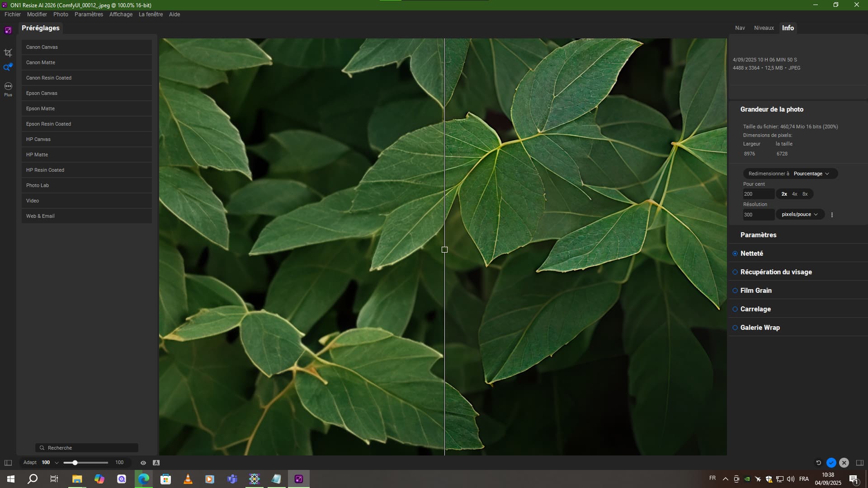This screenshot has width=868, height=488.
Task: Click the reset (undo arrow) icon at bottom
Action: tap(818, 463)
